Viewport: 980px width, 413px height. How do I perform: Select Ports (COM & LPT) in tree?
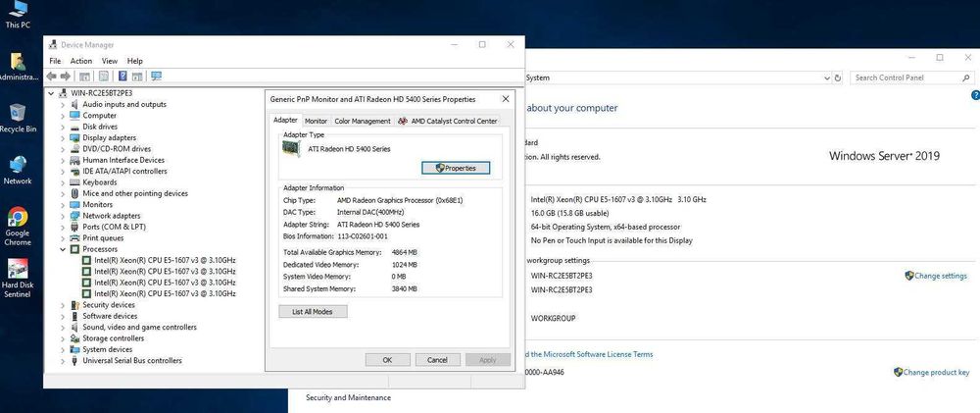tap(114, 227)
